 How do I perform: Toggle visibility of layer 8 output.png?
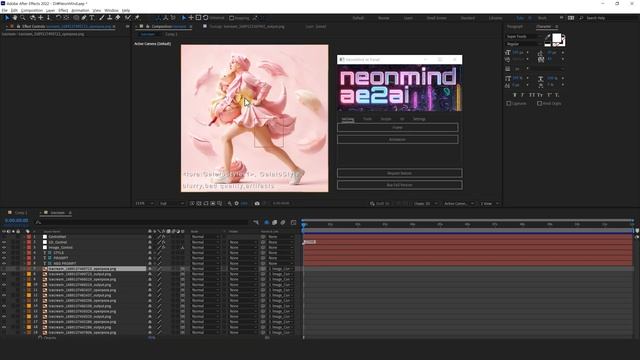click(4, 274)
